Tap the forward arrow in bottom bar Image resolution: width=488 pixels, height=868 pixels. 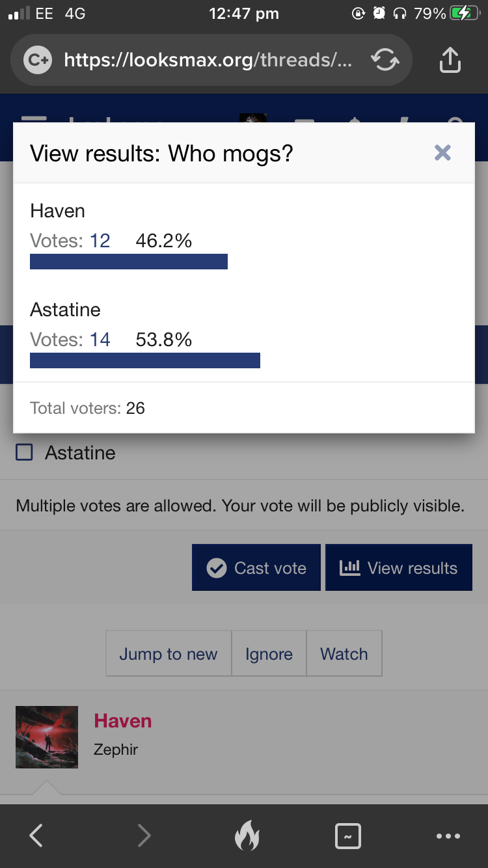[x=144, y=835]
